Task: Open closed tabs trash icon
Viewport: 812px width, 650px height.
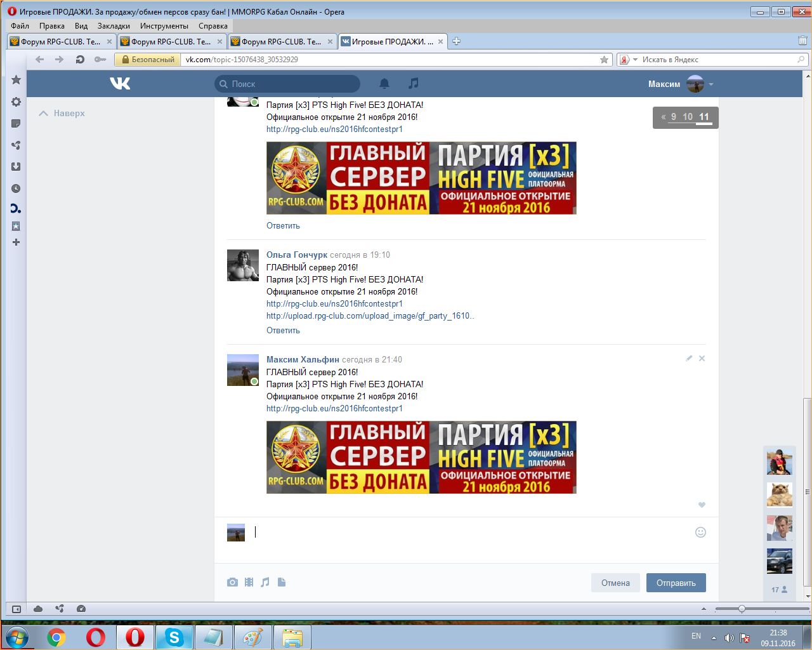Action: pyautogui.click(x=802, y=41)
